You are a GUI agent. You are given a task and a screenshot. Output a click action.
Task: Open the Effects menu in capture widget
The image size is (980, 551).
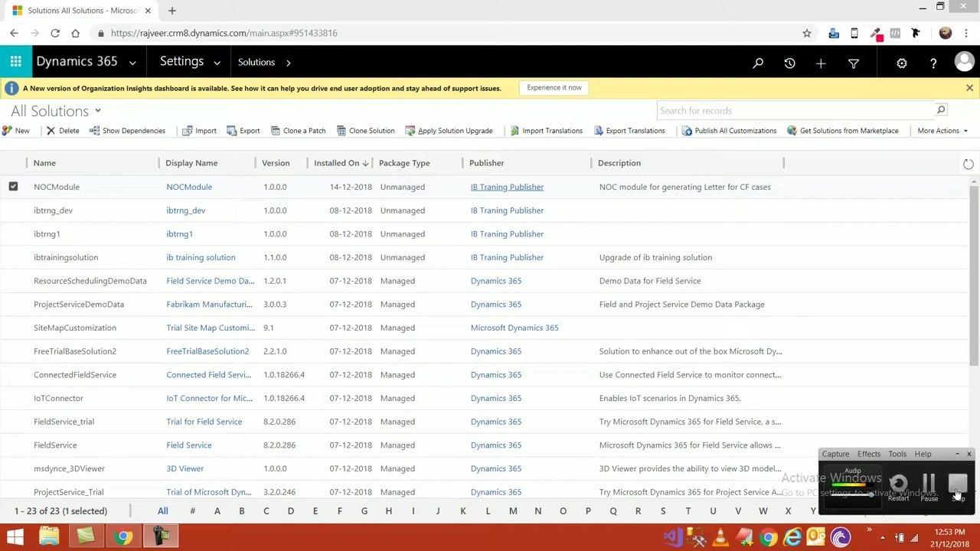tap(869, 454)
